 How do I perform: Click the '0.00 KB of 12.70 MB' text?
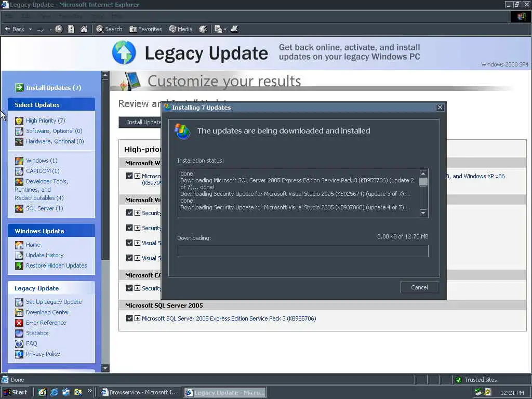tap(403, 236)
